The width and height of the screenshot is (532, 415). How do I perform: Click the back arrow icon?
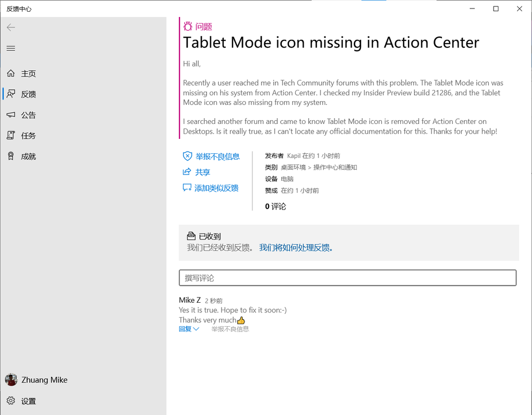tap(11, 28)
